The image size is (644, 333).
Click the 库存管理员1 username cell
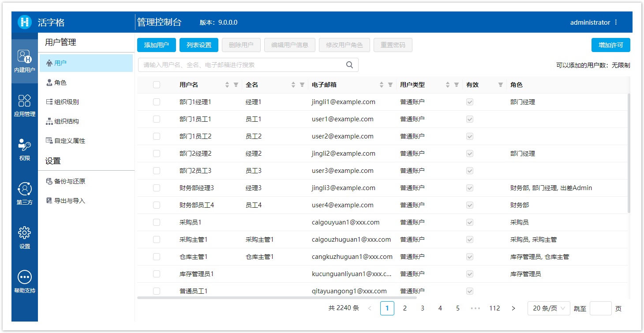[197, 274]
